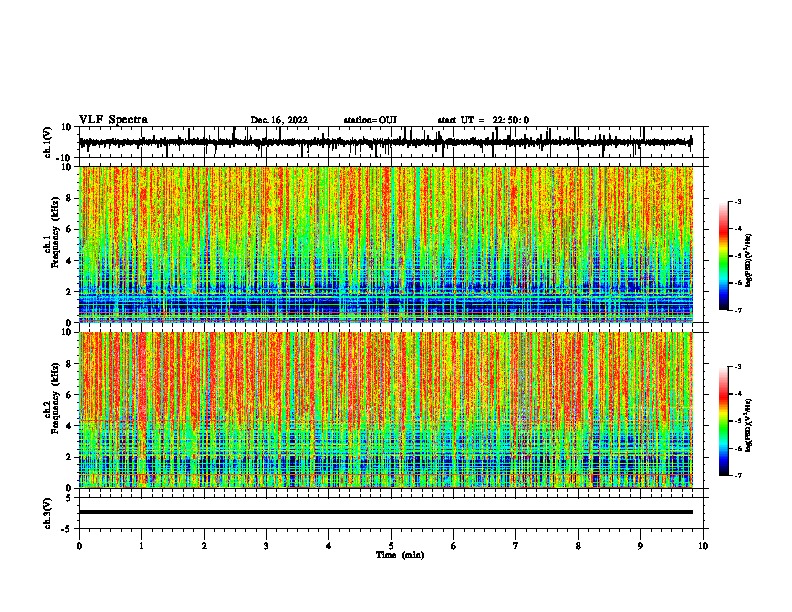Viewport: 792px width, 612px height.
Task: Click the date label 'Dec. 16, 2022'
Action: [279, 120]
